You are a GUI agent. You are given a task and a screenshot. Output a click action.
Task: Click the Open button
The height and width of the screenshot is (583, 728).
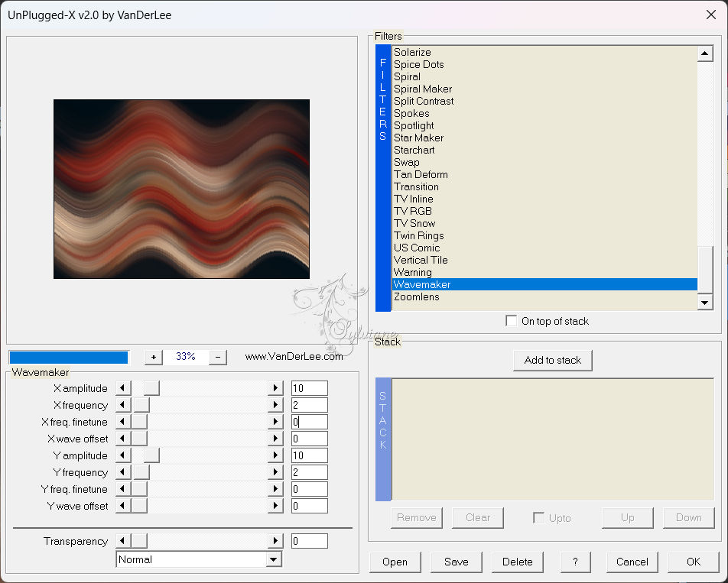(395, 562)
